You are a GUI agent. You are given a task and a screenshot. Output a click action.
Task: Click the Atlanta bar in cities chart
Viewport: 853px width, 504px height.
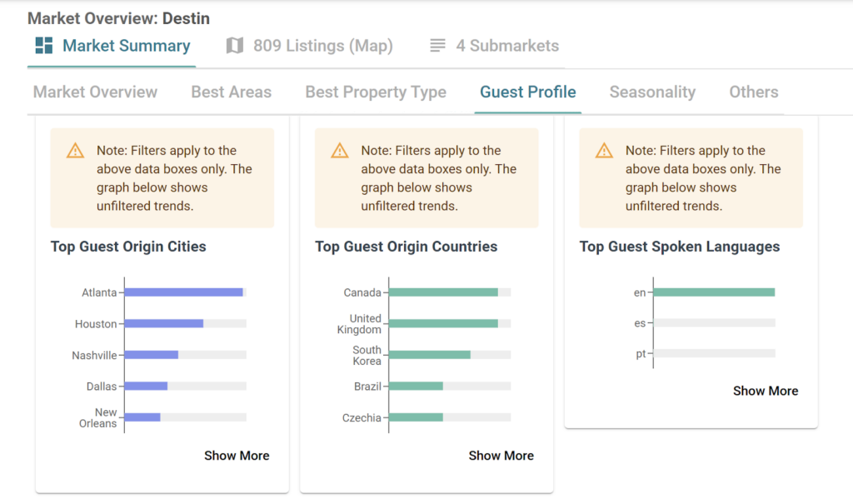pos(183,292)
